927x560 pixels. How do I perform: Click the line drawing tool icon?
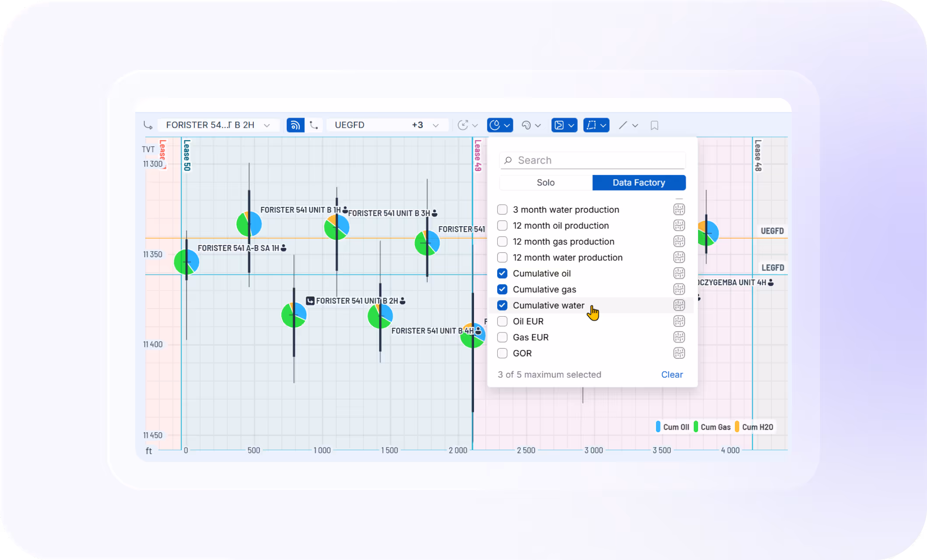(x=623, y=126)
